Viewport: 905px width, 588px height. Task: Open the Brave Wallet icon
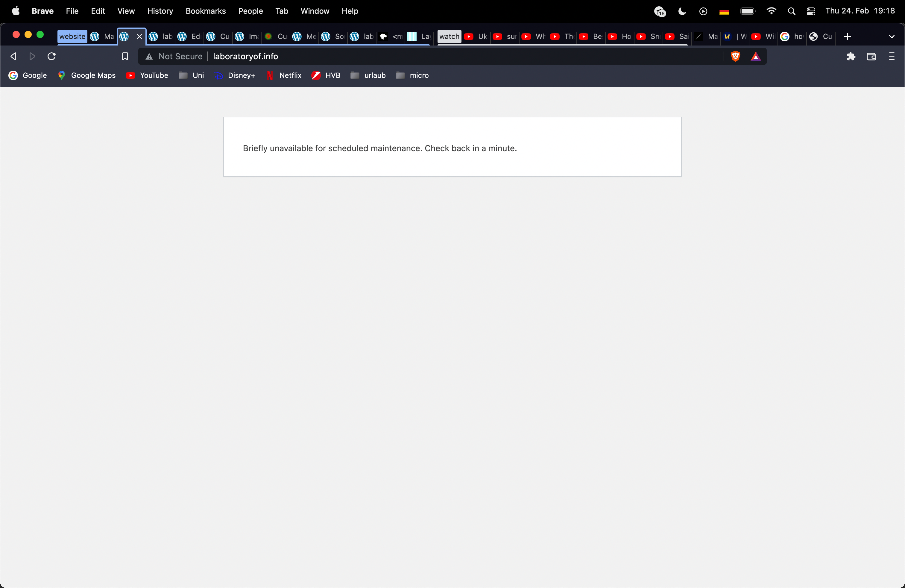point(871,56)
